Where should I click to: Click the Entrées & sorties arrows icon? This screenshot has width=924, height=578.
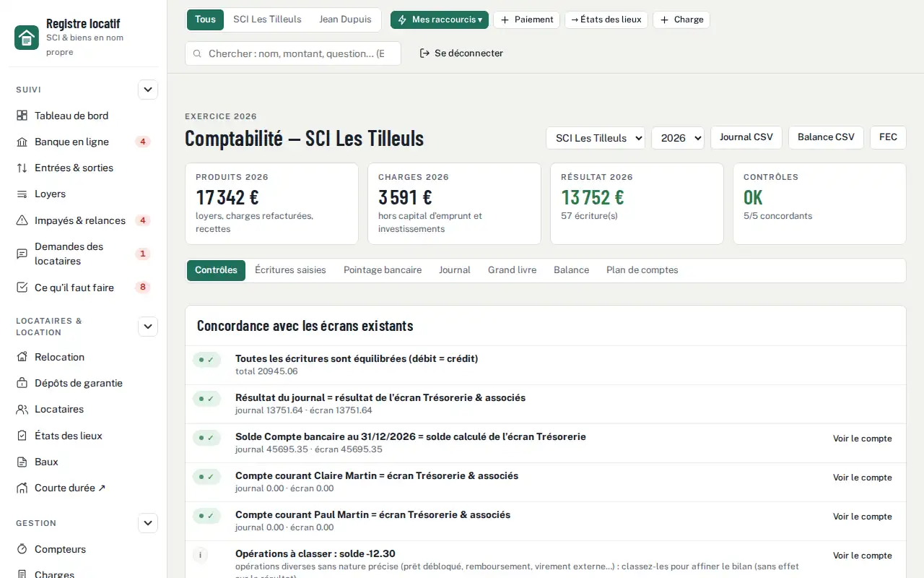(22, 168)
